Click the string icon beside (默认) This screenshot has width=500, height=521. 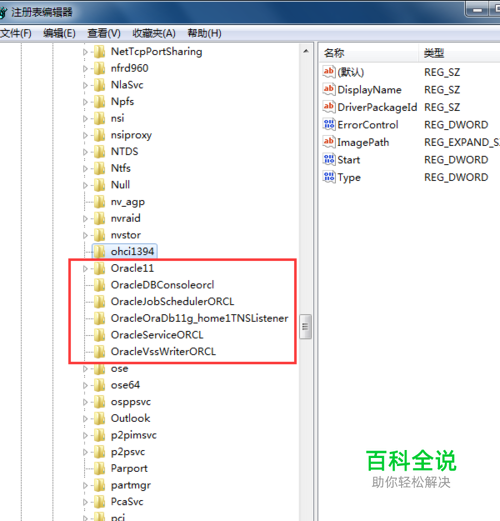(329, 72)
